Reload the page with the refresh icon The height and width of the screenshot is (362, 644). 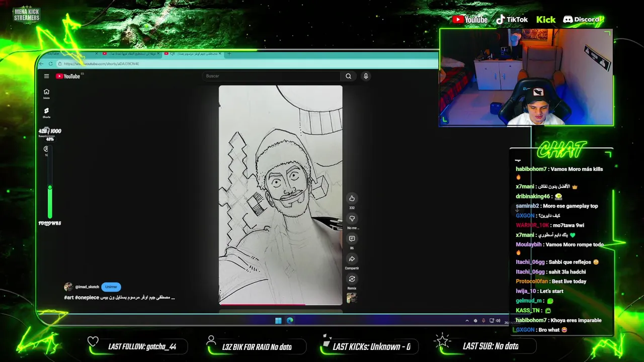coord(50,64)
